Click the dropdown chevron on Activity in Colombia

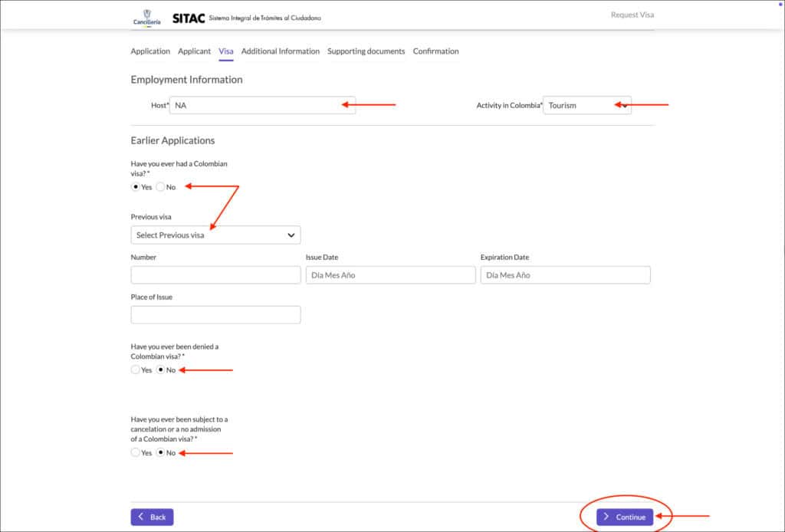click(623, 105)
